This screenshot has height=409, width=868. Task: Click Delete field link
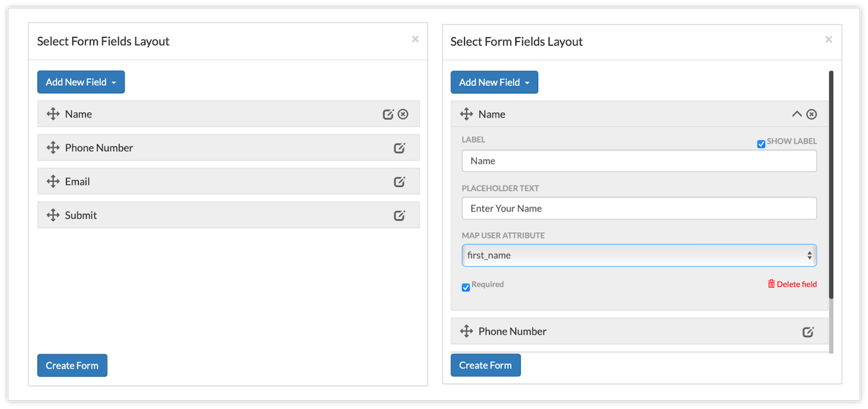point(792,284)
